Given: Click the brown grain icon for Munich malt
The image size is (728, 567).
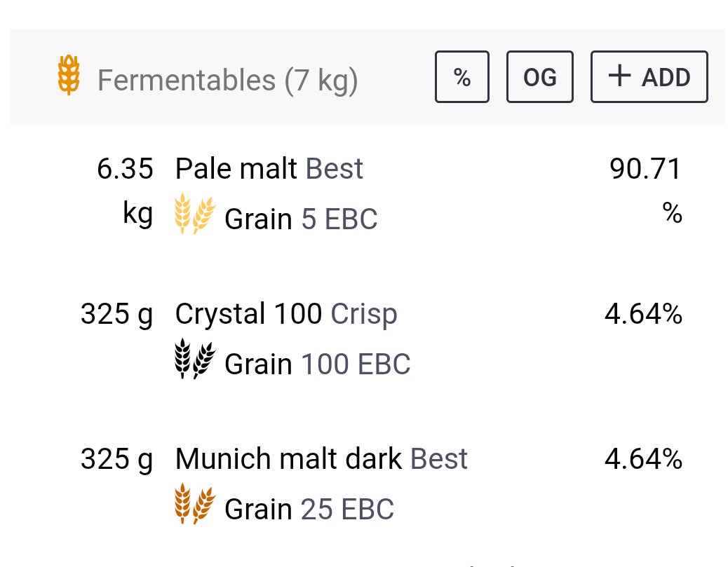Looking at the screenshot, I should click(x=195, y=504).
